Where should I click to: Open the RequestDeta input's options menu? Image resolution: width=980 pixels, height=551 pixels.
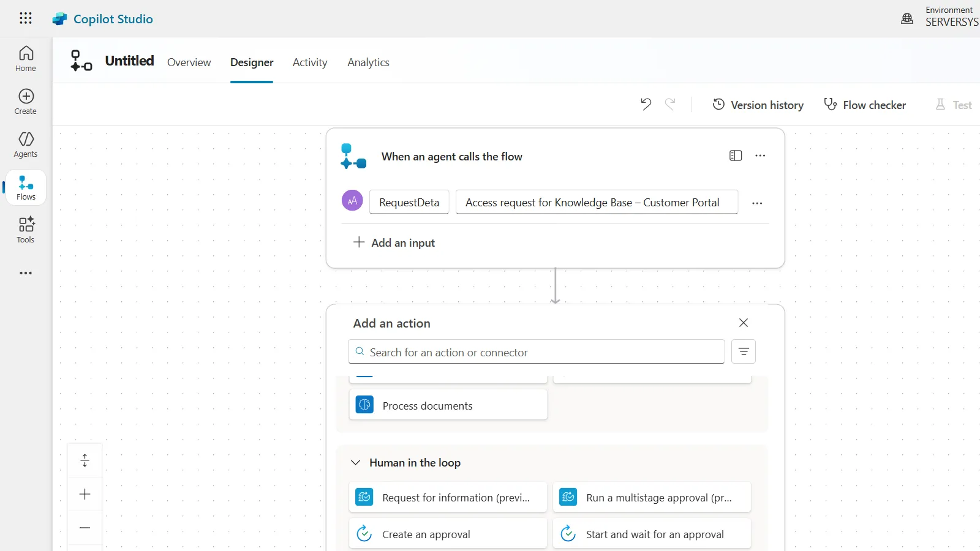point(757,203)
